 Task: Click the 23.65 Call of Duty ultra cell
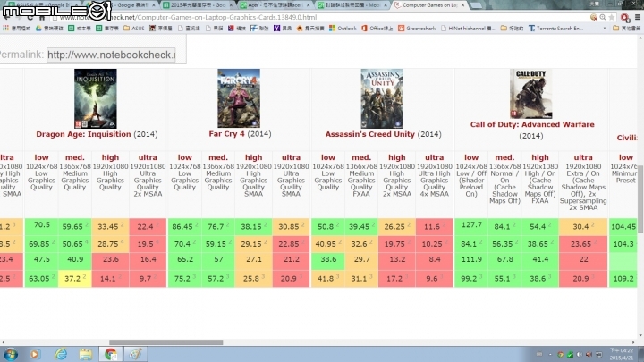click(x=583, y=244)
